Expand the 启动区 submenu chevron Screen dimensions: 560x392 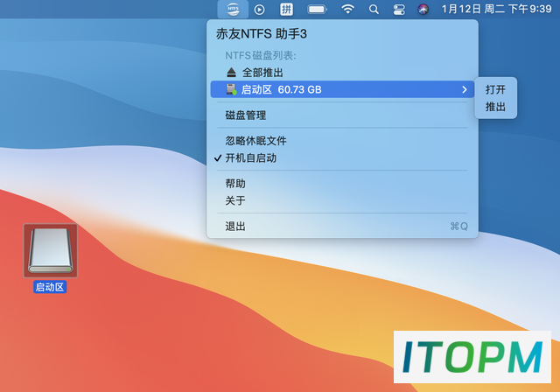[465, 89]
